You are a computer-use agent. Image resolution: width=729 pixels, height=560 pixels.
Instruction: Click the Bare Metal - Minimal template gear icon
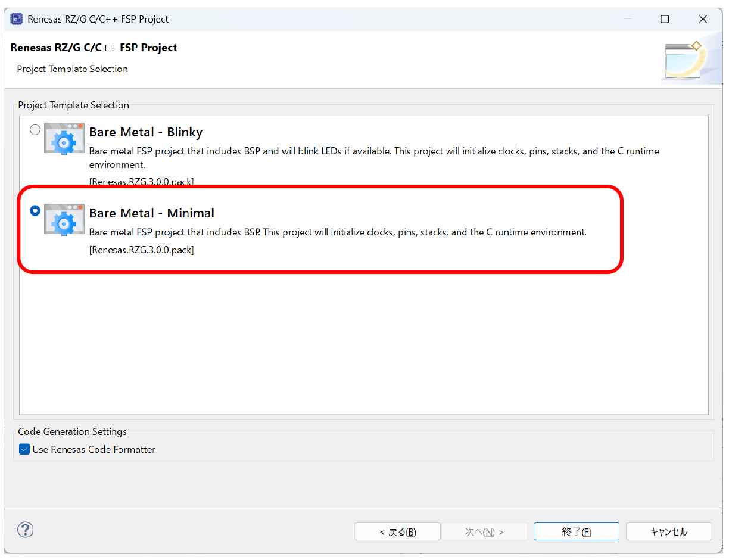[x=64, y=219]
